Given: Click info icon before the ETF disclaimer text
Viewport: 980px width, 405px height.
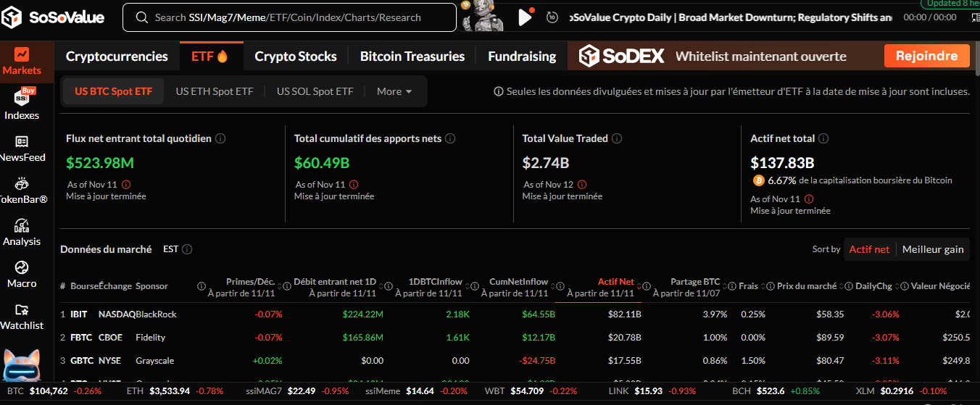Looking at the screenshot, I should point(499,91).
